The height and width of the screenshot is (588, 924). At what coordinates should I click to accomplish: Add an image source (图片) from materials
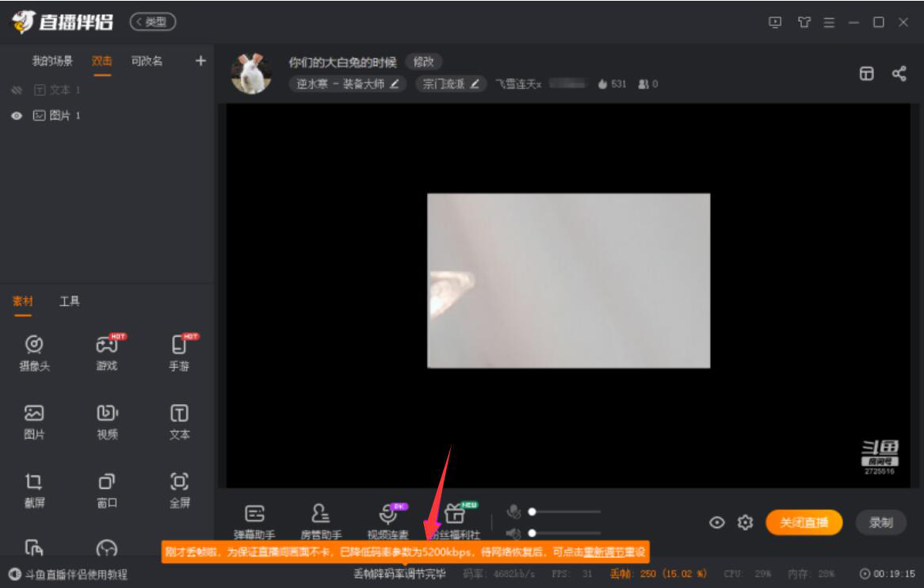(x=34, y=422)
